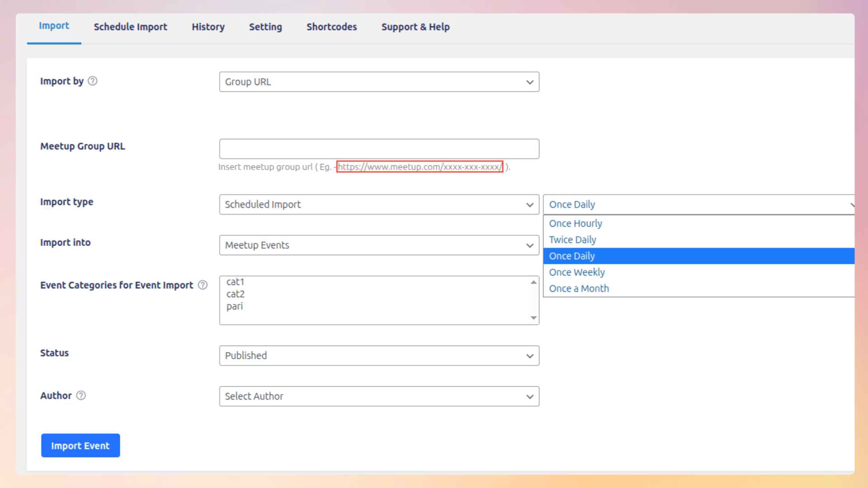Click the Meetup Group URL input field
The height and width of the screenshot is (488, 868).
[379, 149]
